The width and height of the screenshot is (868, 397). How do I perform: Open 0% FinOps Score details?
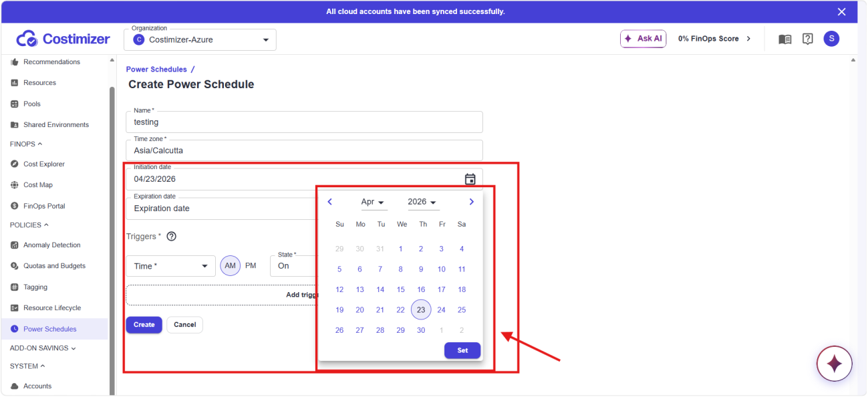pos(714,39)
